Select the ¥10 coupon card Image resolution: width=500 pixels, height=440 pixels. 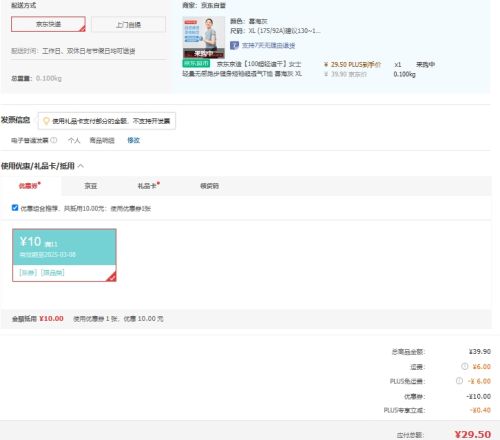pos(64,255)
